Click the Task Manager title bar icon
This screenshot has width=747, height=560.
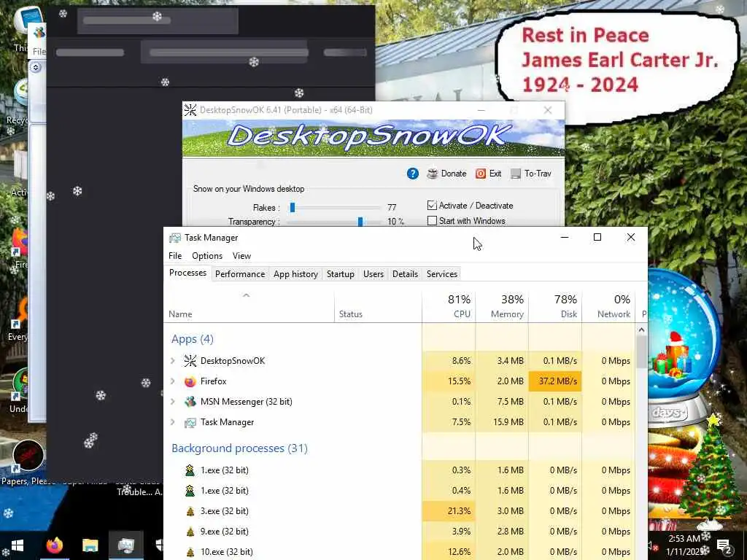175,238
